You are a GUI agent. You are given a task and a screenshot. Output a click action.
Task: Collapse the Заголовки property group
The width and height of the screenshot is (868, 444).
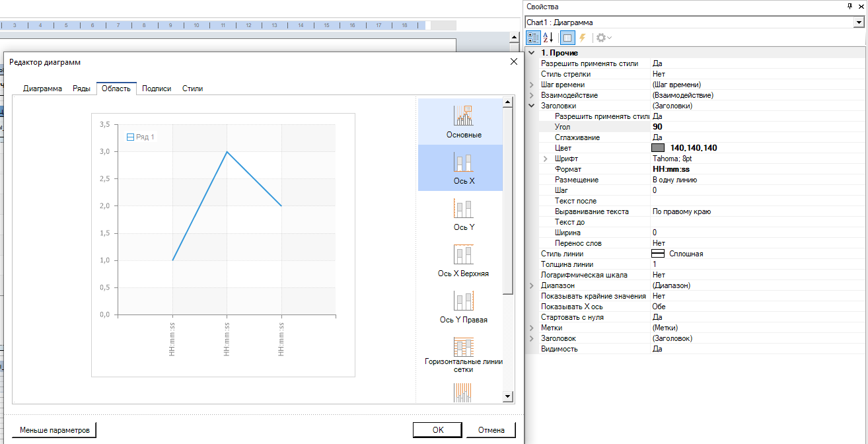click(x=532, y=106)
